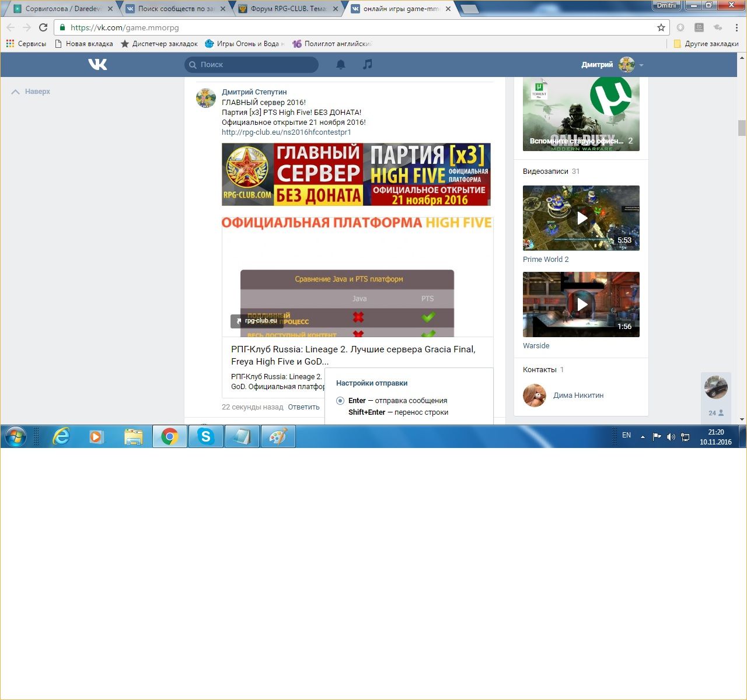Image resolution: width=747 pixels, height=700 pixels.
Task: Reload the vk.com page
Action: pyautogui.click(x=43, y=27)
